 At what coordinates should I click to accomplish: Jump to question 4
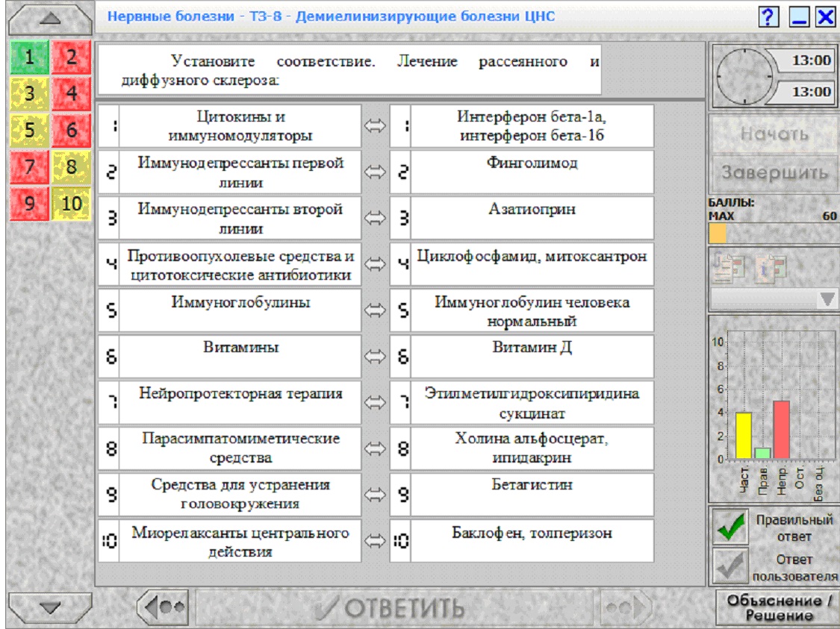point(71,94)
